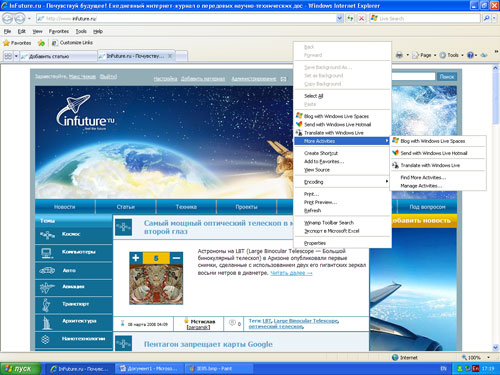Switch to the Добавить статью tab

pos(57,56)
